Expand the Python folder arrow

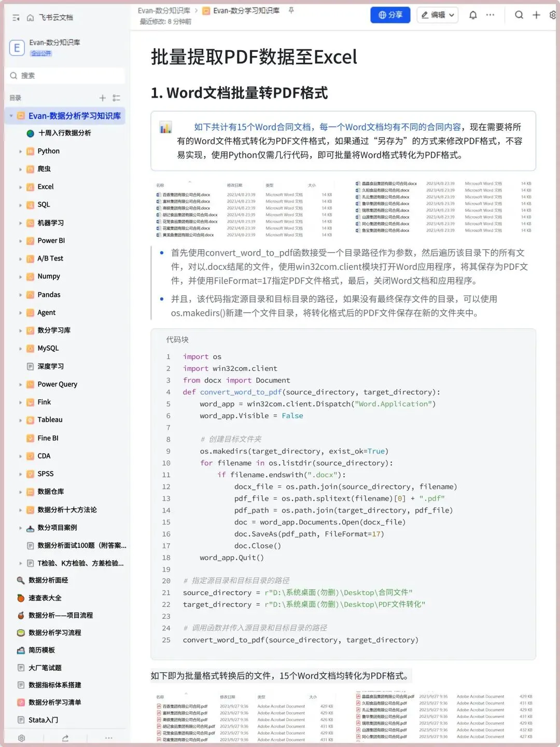coord(21,151)
